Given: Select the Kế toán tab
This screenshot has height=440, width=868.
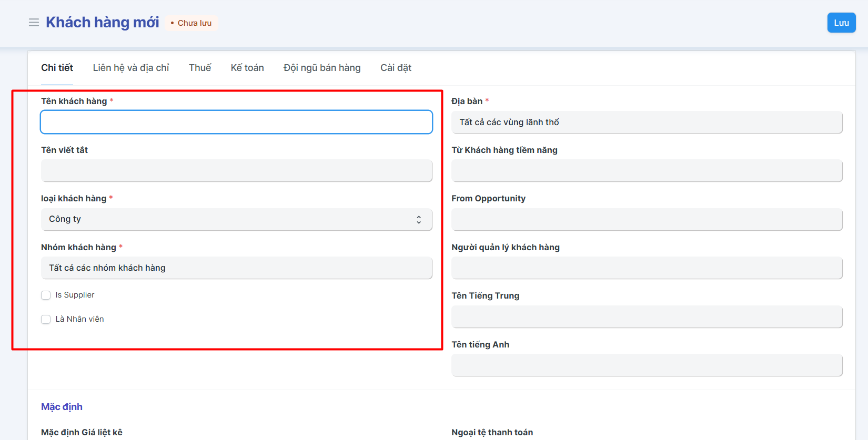Looking at the screenshot, I should [x=247, y=68].
